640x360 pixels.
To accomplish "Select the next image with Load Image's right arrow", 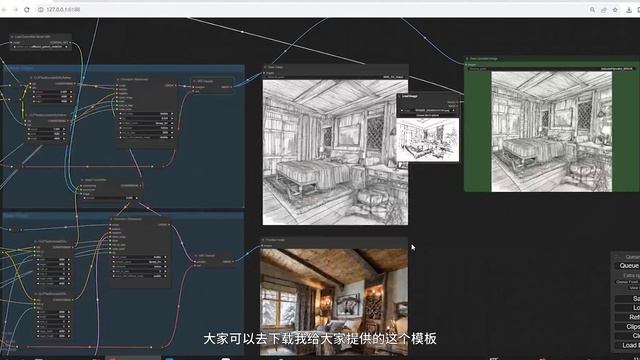I will pos(453,110).
